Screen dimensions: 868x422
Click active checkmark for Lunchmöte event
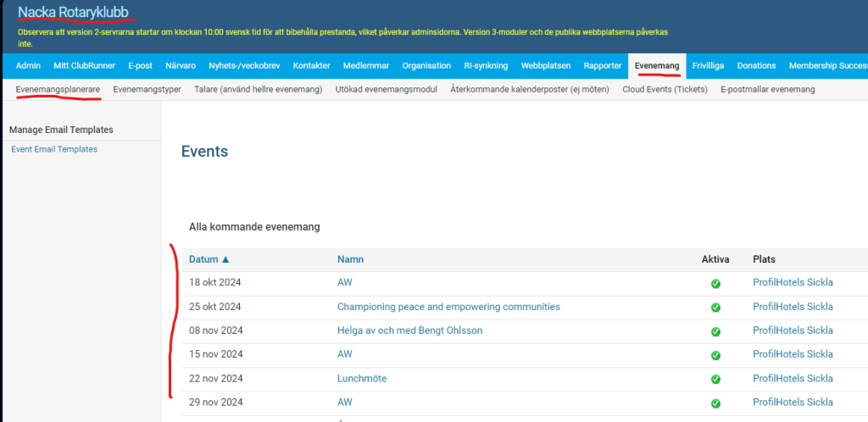click(x=715, y=379)
